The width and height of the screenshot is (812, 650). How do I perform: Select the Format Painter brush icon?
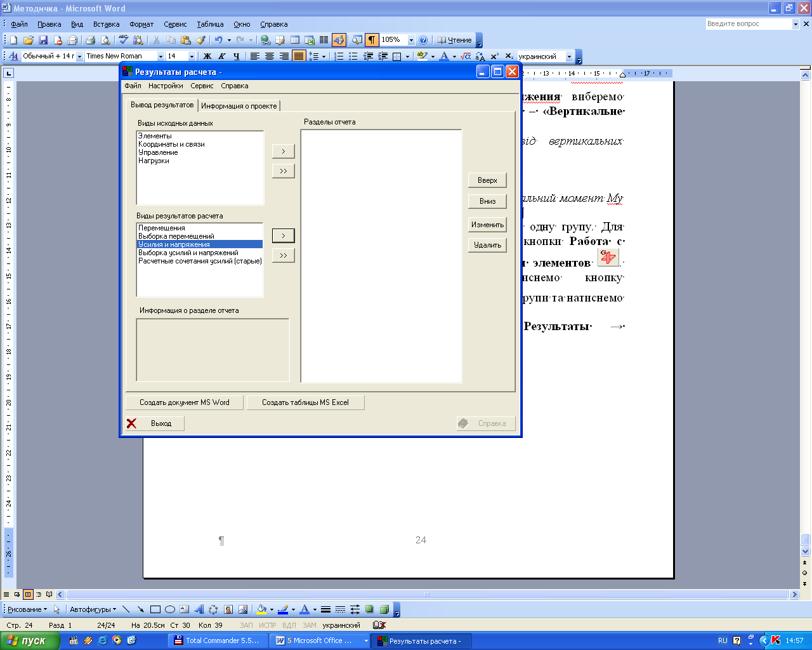click(200, 40)
